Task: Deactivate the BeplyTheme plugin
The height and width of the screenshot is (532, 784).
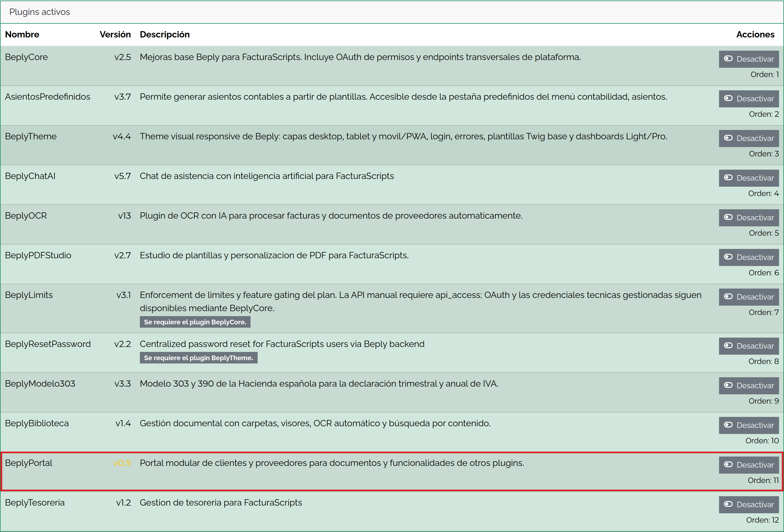Action: pyautogui.click(x=748, y=138)
